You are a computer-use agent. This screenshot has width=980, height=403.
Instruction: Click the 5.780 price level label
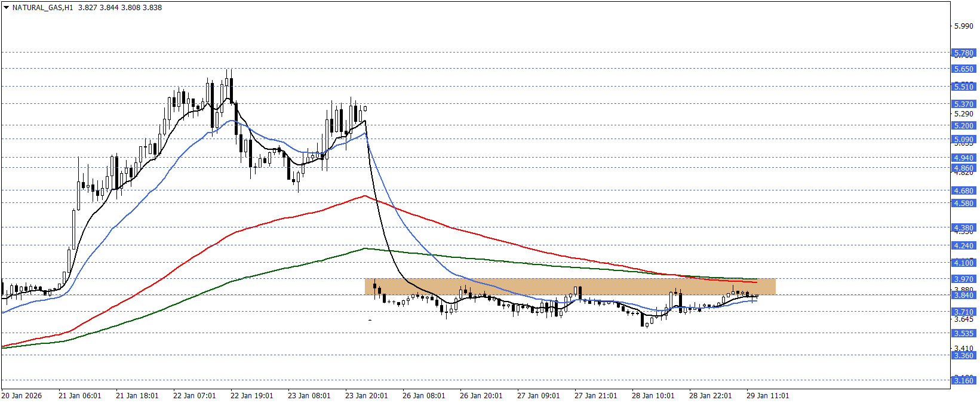pos(963,53)
